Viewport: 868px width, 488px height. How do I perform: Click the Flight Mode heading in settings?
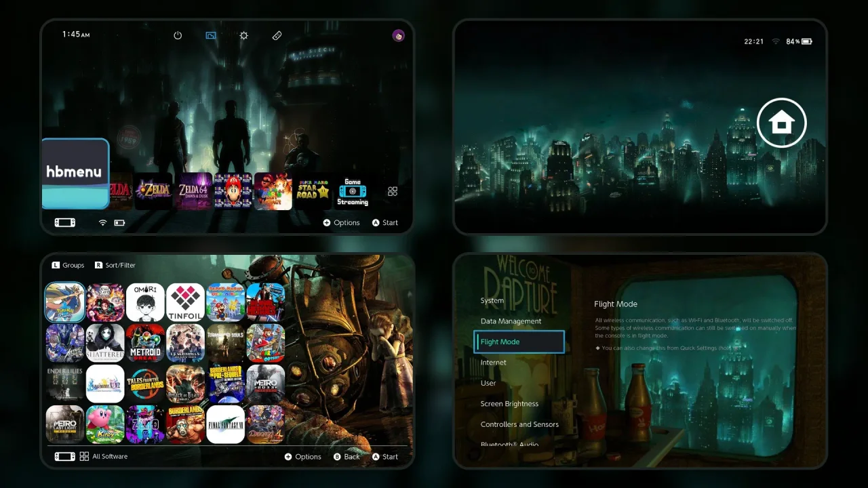616,304
